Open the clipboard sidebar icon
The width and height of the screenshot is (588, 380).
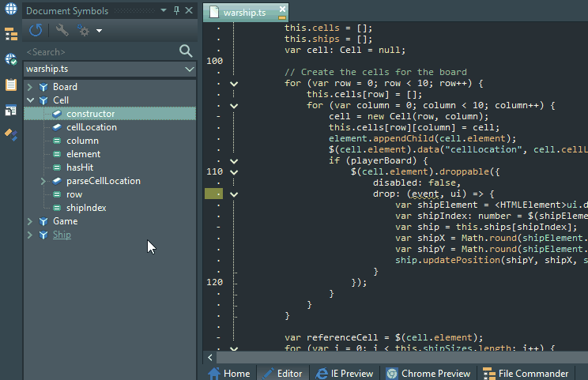11,85
